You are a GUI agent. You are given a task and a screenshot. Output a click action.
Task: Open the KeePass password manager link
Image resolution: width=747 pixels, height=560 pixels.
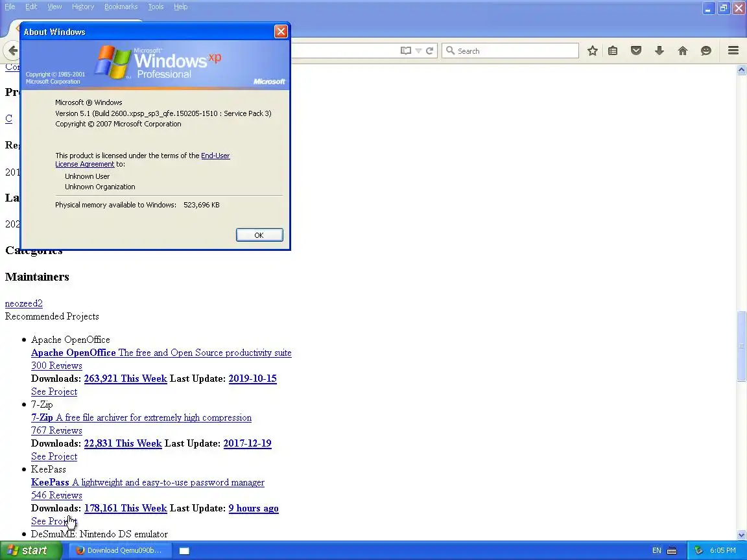tap(148, 482)
